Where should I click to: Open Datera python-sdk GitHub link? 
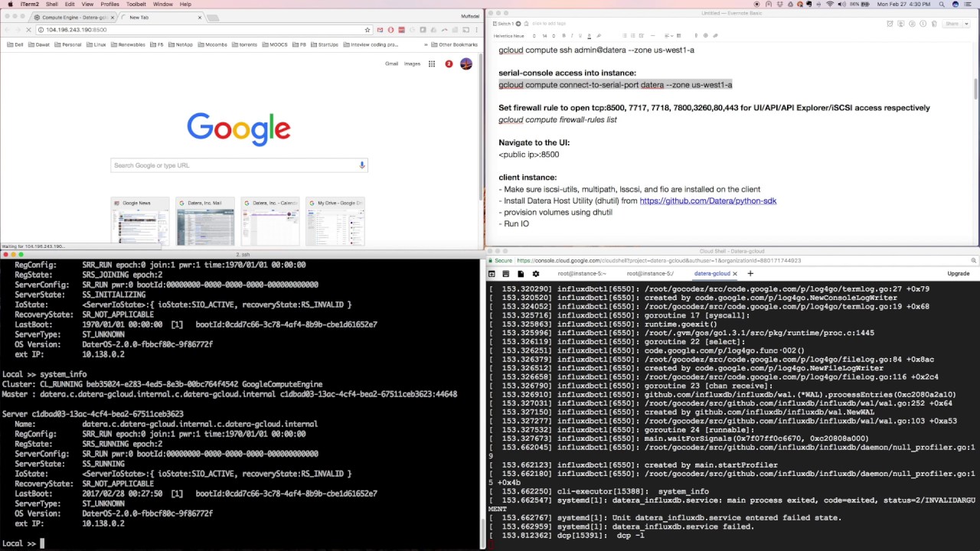pyautogui.click(x=707, y=201)
